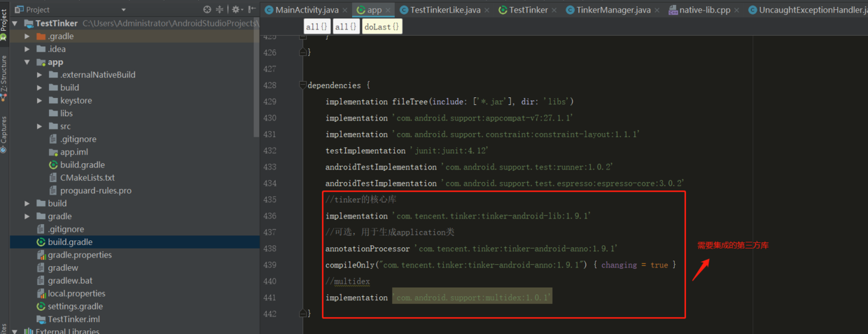Select the gradlew.bat file

(70, 281)
